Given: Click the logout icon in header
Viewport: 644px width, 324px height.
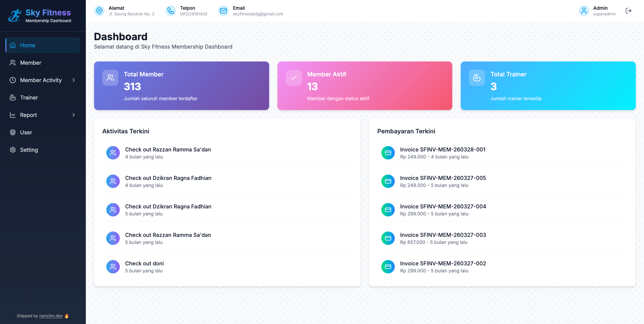Looking at the screenshot, I should (x=629, y=11).
